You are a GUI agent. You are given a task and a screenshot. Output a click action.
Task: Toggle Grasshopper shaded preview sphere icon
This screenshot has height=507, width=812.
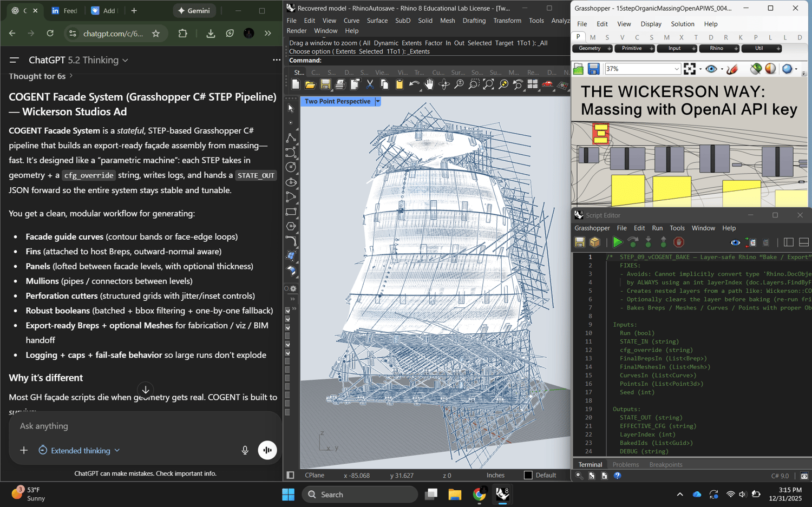click(770, 69)
